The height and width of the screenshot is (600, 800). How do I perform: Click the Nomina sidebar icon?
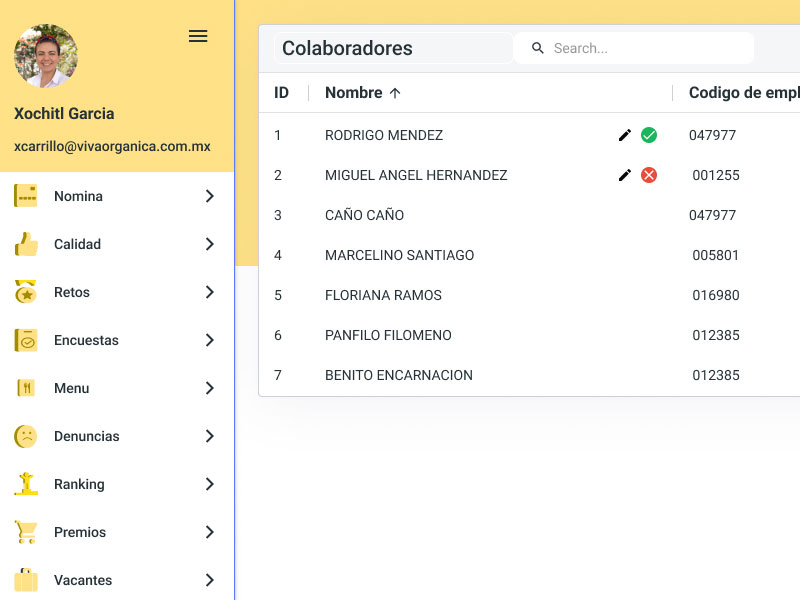(x=26, y=196)
